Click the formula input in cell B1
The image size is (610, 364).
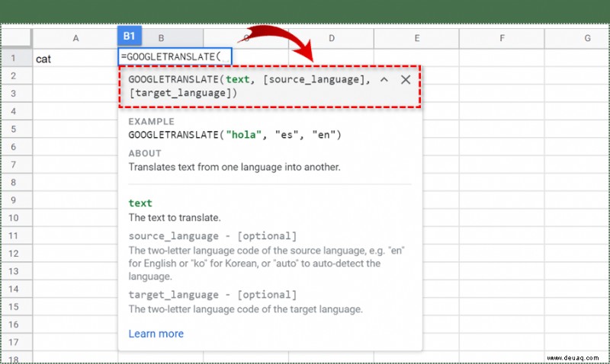point(175,56)
